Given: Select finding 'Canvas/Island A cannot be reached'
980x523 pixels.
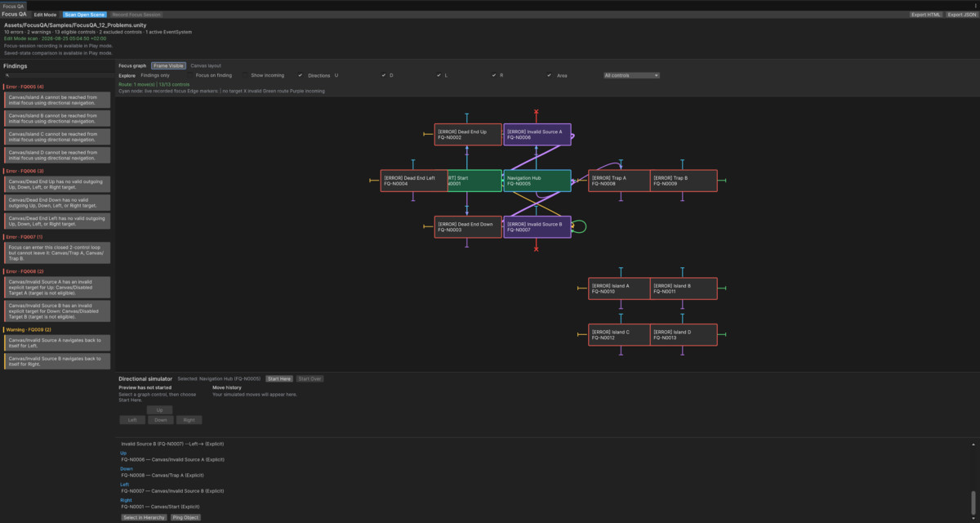Looking at the screenshot, I should (x=57, y=100).
